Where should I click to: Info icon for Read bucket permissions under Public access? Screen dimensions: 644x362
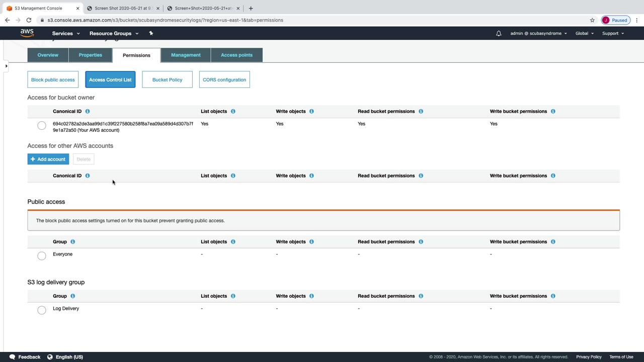pyautogui.click(x=421, y=241)
